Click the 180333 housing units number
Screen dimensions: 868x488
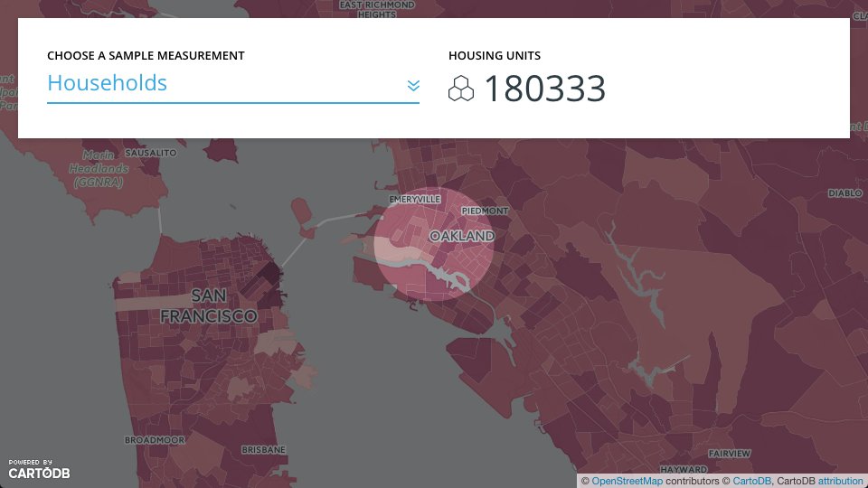544,89
